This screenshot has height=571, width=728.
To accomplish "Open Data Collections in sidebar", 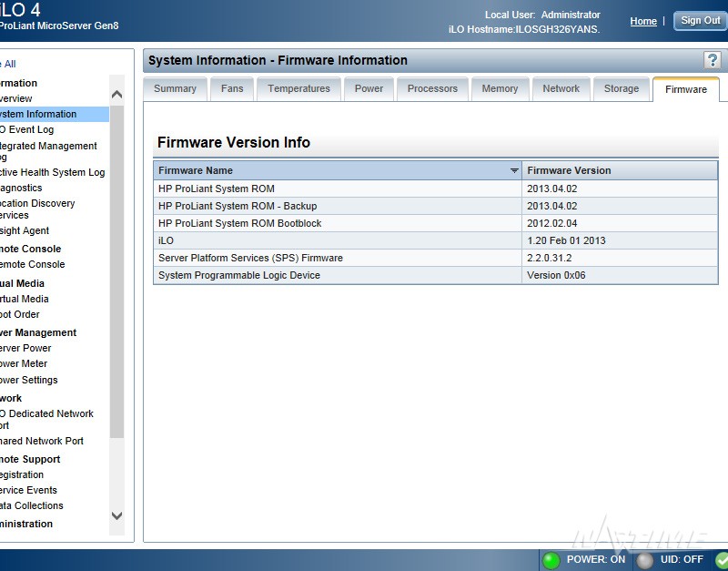I will [32, 505].
